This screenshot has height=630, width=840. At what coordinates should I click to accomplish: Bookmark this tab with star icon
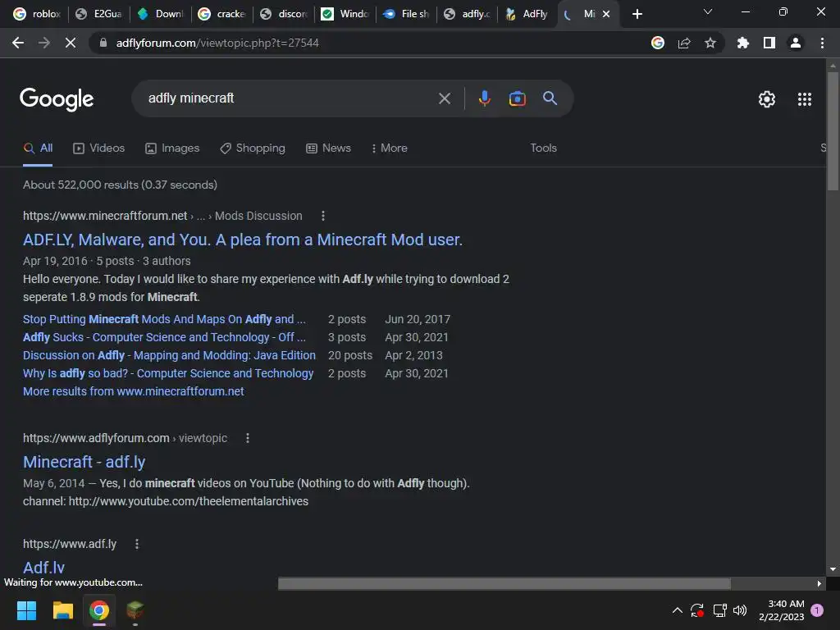(710, 43)
